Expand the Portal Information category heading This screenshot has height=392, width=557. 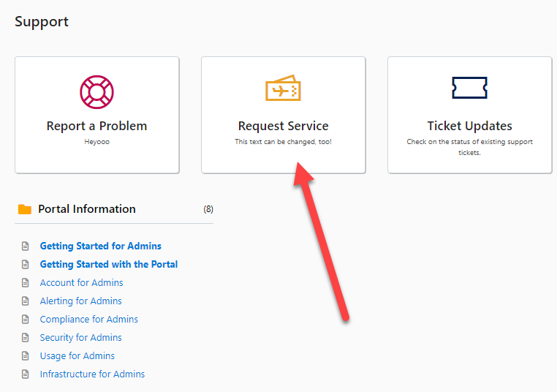(87, 209)
